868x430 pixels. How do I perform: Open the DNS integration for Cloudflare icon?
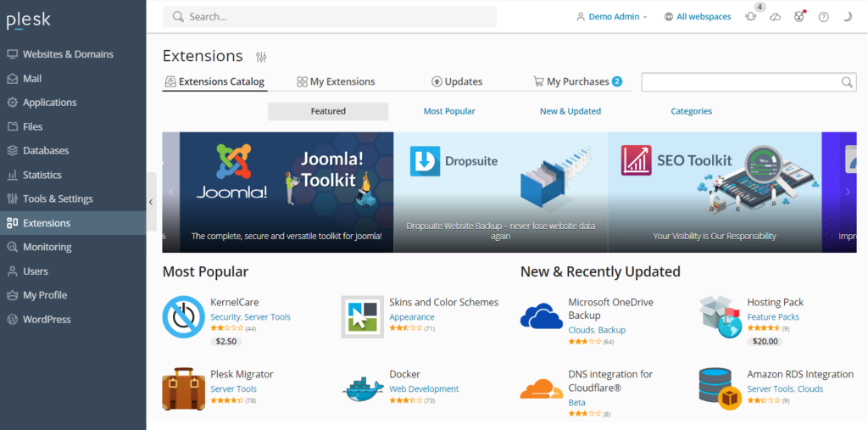(x=542, y=389)
